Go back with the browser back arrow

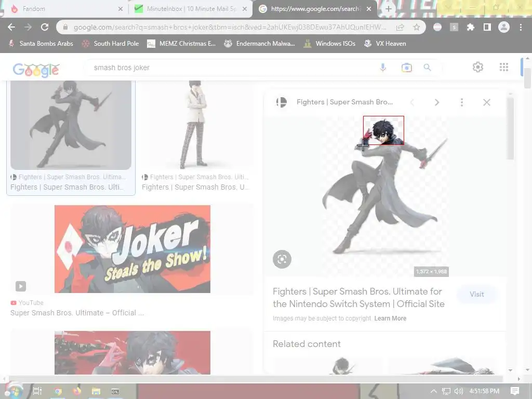point(11,27)
